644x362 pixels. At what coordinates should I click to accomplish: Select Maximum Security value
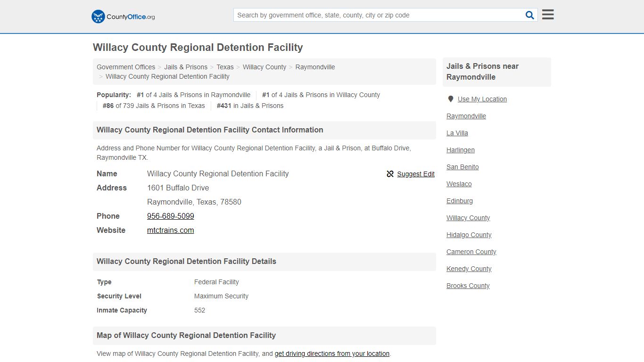click(221, 296)
